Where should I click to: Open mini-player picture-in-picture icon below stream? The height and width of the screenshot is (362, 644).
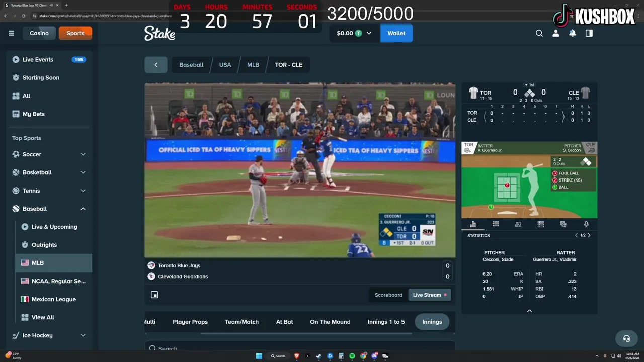coord(154,295)
